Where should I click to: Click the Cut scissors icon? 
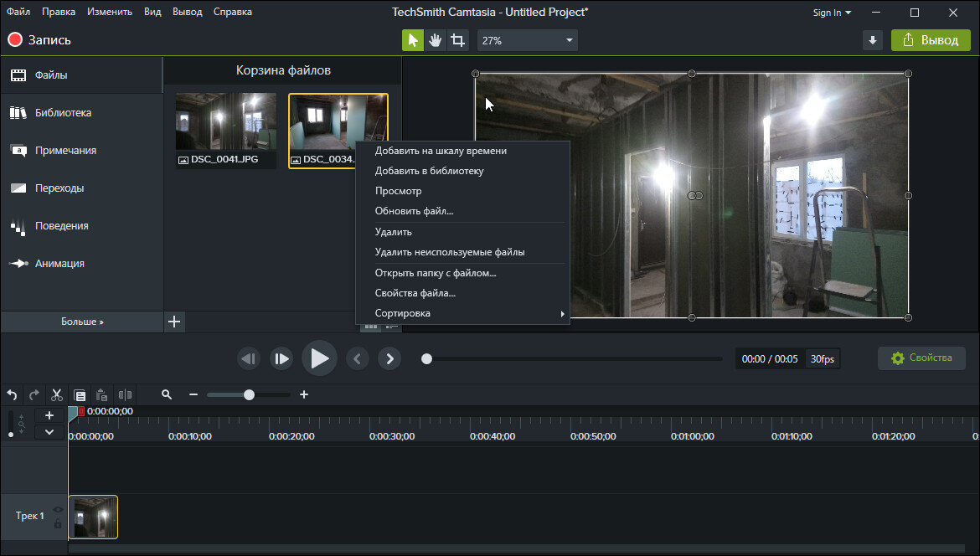point(57,394)
